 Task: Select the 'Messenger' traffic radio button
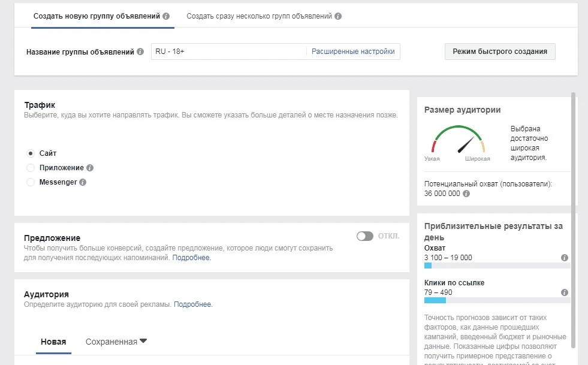pyautogui.click(x=31, y=182)
